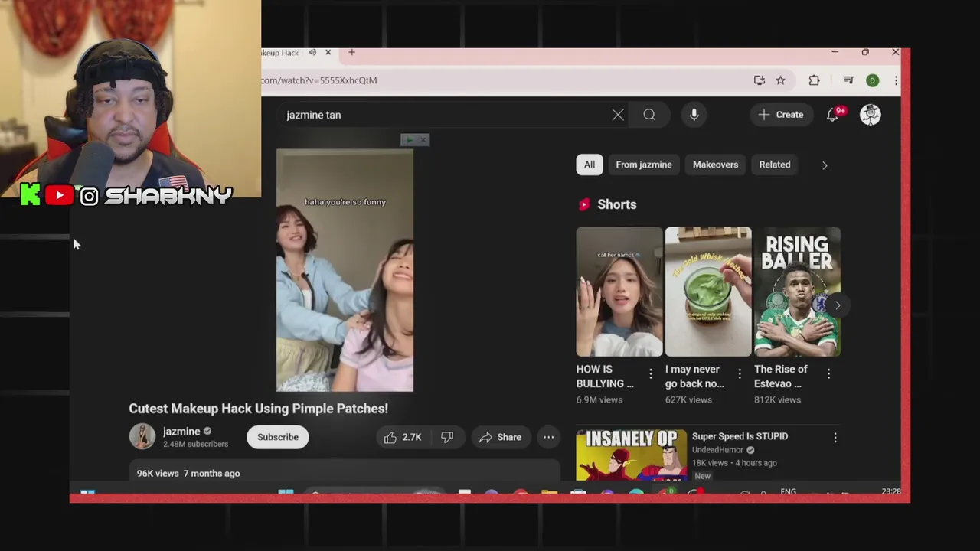This screenshot has height=551, width=980.
Task: Bookmark this page with the star icon
Action: point(780,80)
